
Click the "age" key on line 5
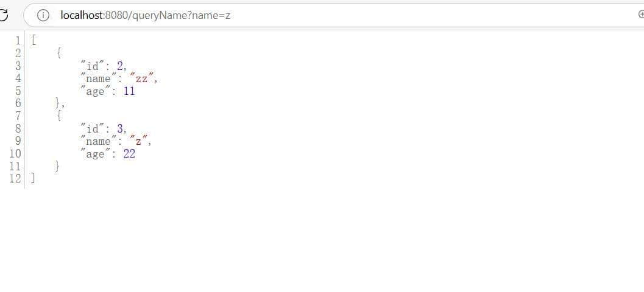[x=95, y=91]
